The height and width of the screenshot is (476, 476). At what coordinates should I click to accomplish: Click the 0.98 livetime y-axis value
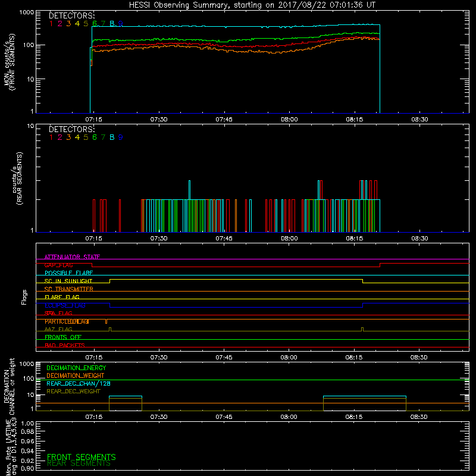pyautogui.click(x=27, y=431)
